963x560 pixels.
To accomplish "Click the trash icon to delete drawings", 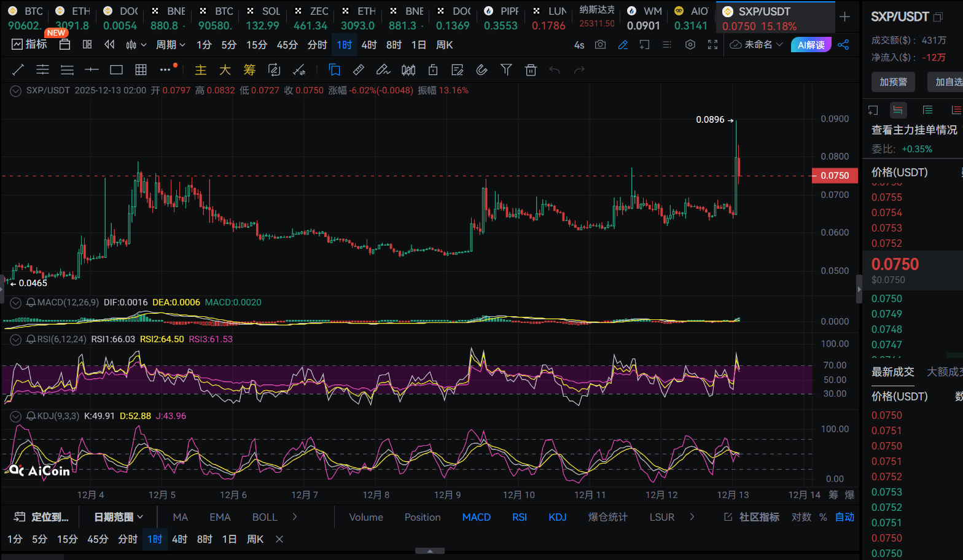I will (531, 70).
